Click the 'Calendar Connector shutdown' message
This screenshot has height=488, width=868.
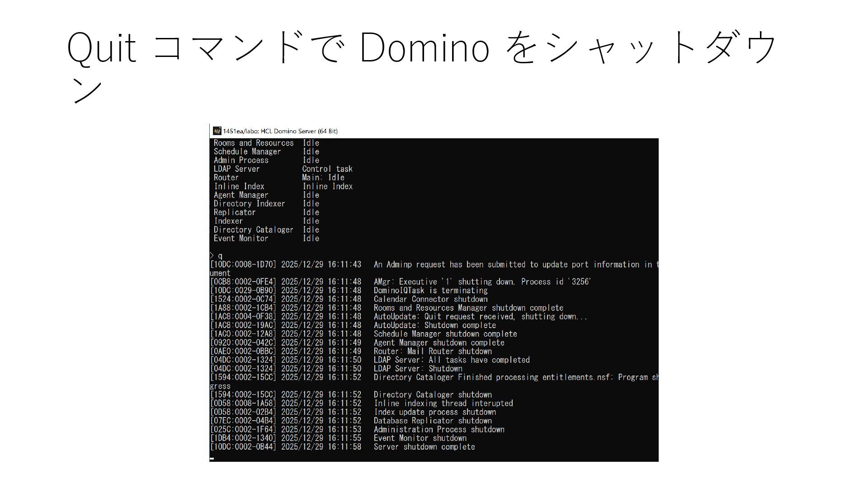pyautogui.click(x=430, y=299)
